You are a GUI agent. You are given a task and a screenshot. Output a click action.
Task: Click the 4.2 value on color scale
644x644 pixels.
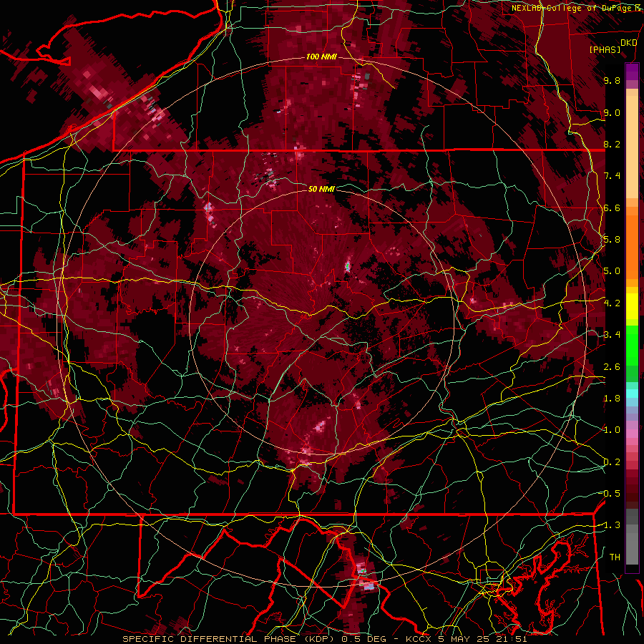click(612, 303)
